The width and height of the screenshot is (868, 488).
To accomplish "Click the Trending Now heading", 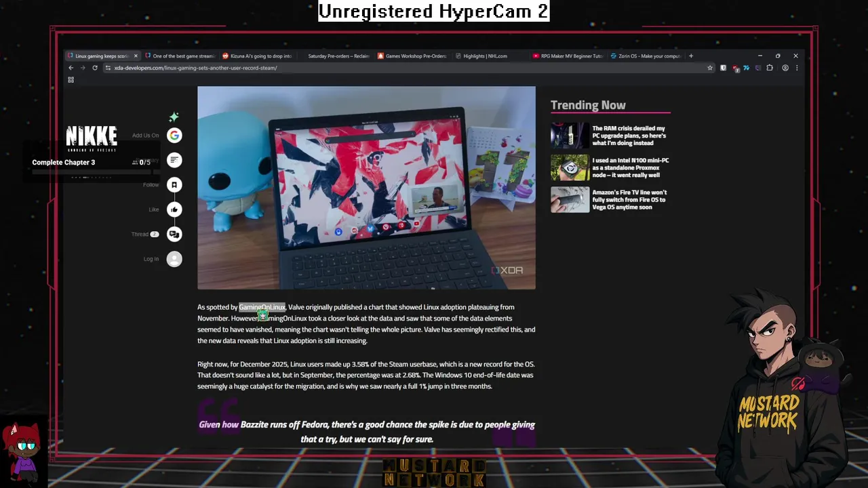I will coord(588,105).
